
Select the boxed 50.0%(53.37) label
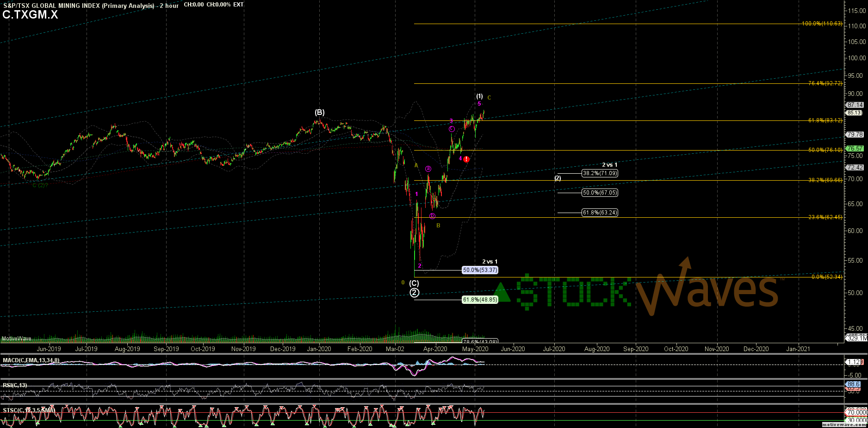pyautogui.click(x=480, y=270)
